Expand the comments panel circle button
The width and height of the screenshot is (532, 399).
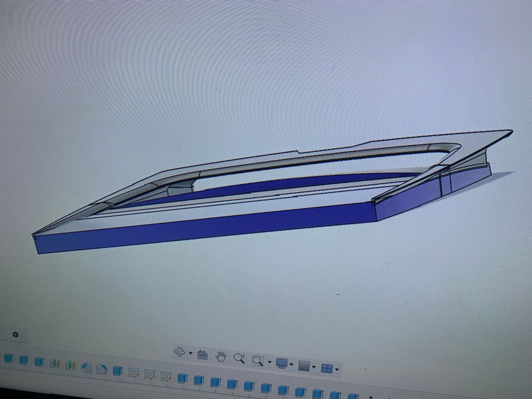[x=15, y=334]
